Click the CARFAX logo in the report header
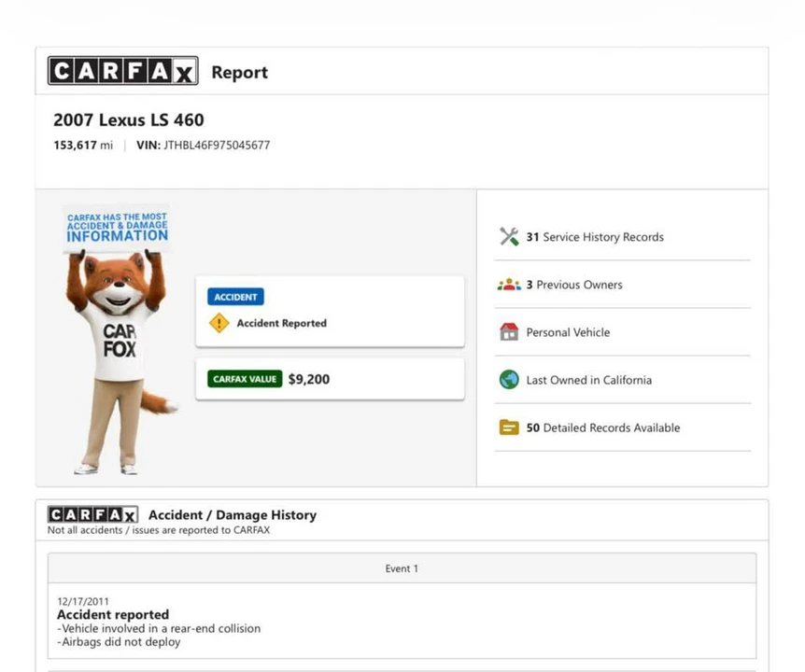 tap(122, 71)
